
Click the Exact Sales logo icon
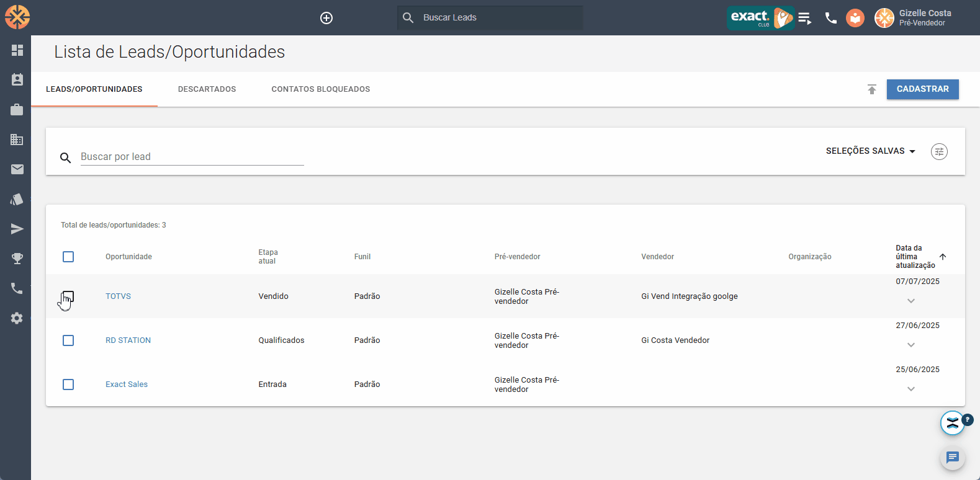coord(17,17)
